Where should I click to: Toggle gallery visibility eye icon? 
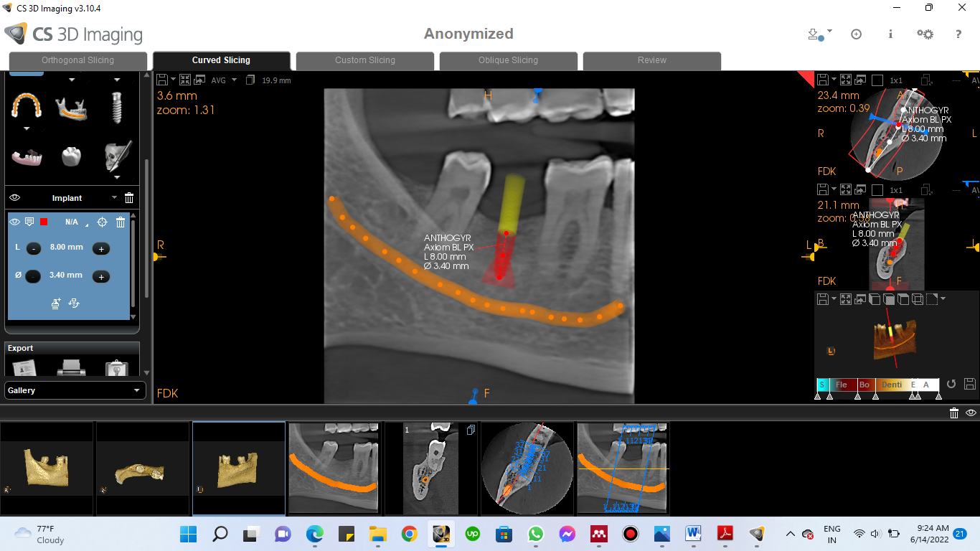pos(971,413)
